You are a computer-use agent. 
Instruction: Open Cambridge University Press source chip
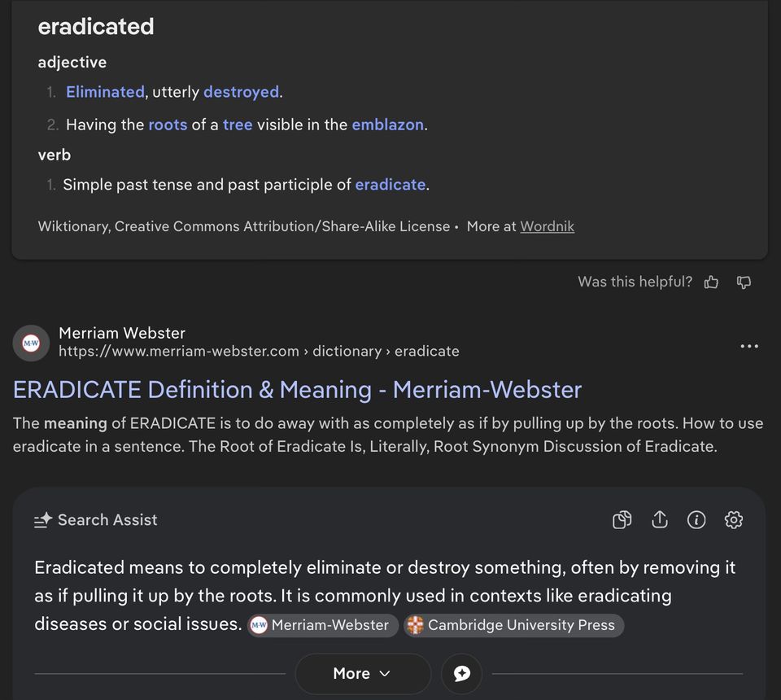point(513,625)
